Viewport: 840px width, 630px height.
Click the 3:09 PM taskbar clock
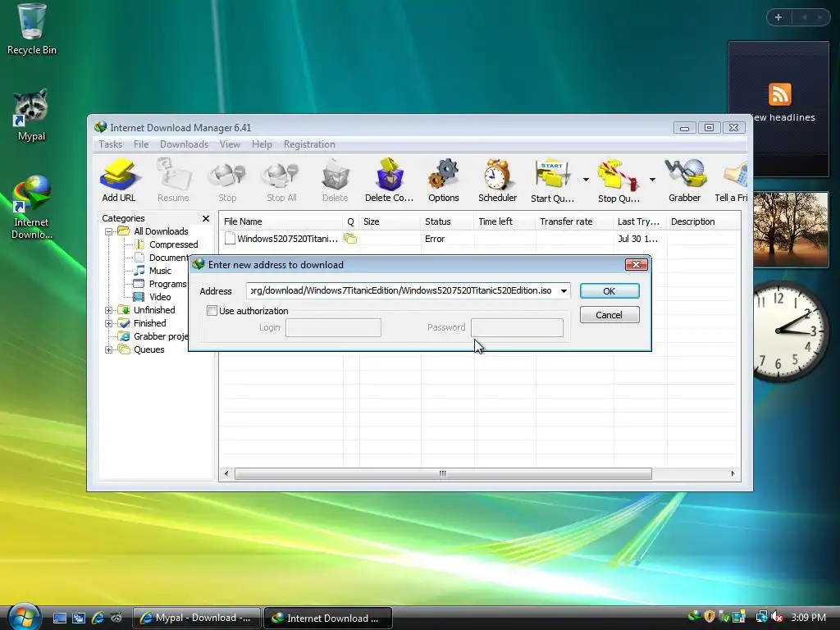808,617
